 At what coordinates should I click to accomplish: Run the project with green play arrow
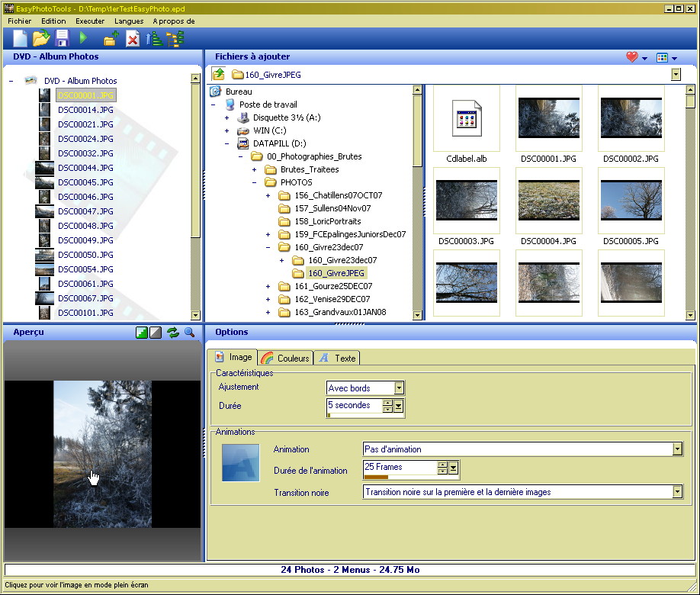coord(84,38)
